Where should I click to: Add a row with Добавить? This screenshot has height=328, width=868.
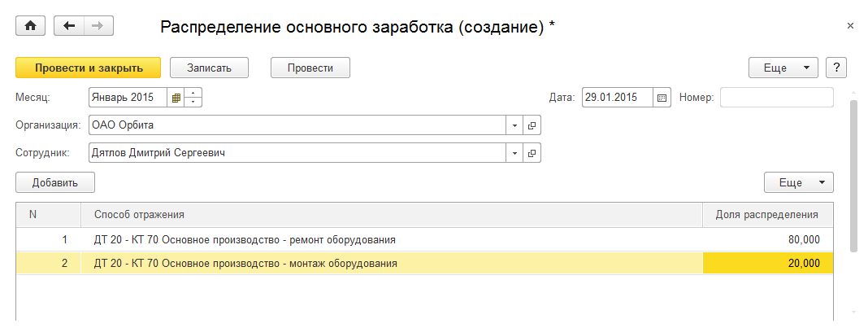click(x=55, y=182)
